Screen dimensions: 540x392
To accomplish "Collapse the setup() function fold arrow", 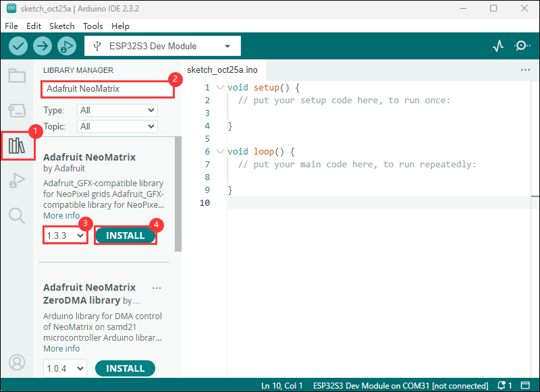I will coord(220,88).
